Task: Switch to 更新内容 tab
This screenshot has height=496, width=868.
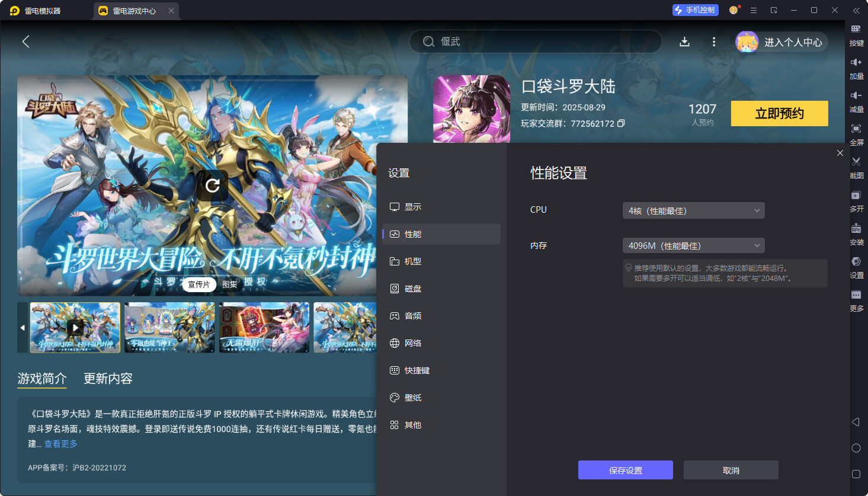Action: (x=108, y=378)
